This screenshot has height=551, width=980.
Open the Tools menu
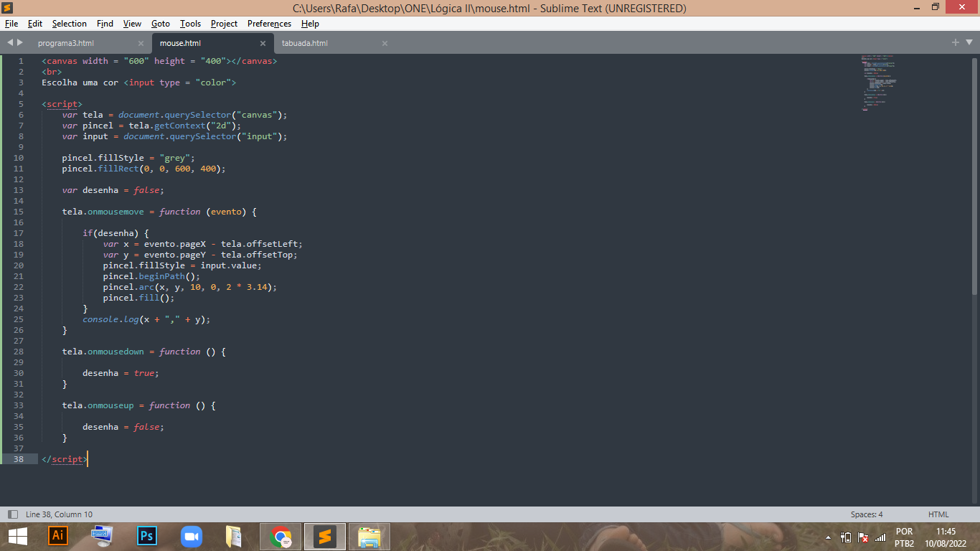coord(190,24)
